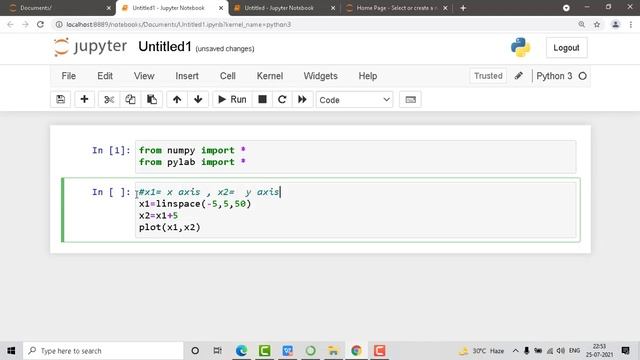Open the Chrome profile avatar
Screen dimensions: 640x360
(x=616, y=24)
